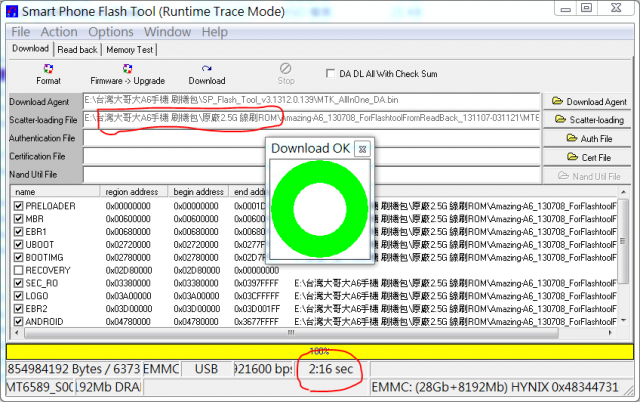Open the Action menu
Screen dimensions: 640x402
coord(59,32)
